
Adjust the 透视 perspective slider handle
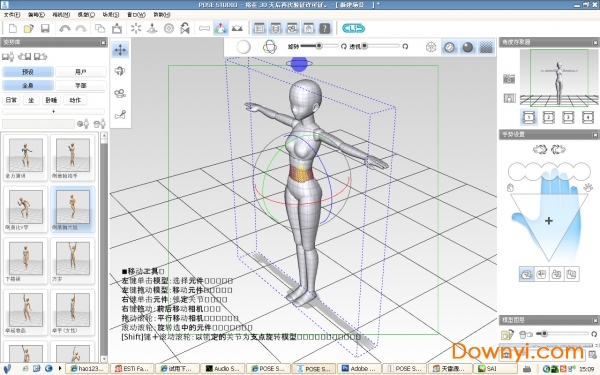click(x=364, y=46)
